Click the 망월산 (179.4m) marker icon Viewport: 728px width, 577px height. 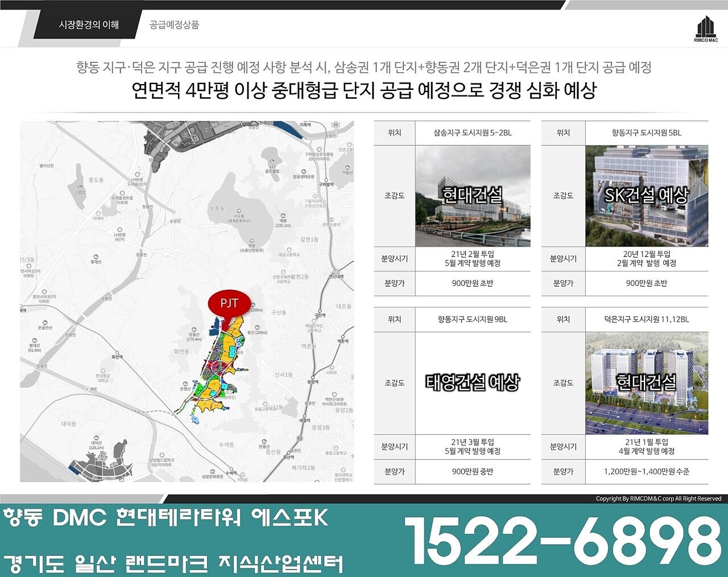pyautogui.click(x=194, y=328)
